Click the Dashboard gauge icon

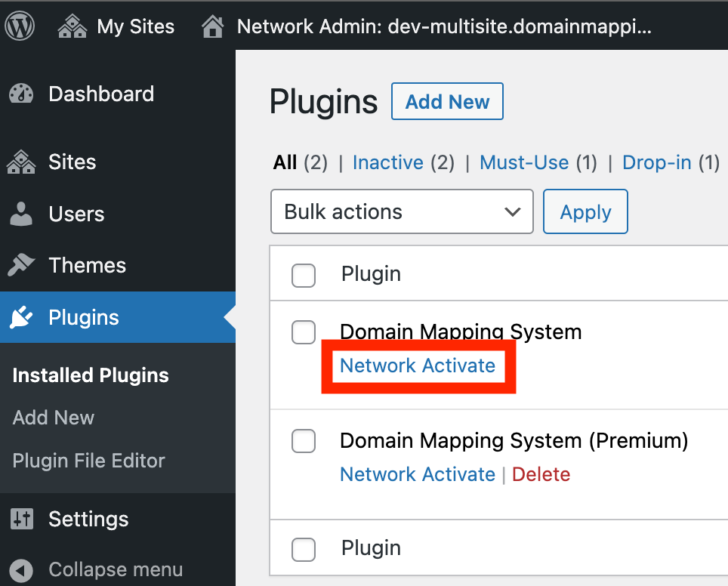point(21,94)
